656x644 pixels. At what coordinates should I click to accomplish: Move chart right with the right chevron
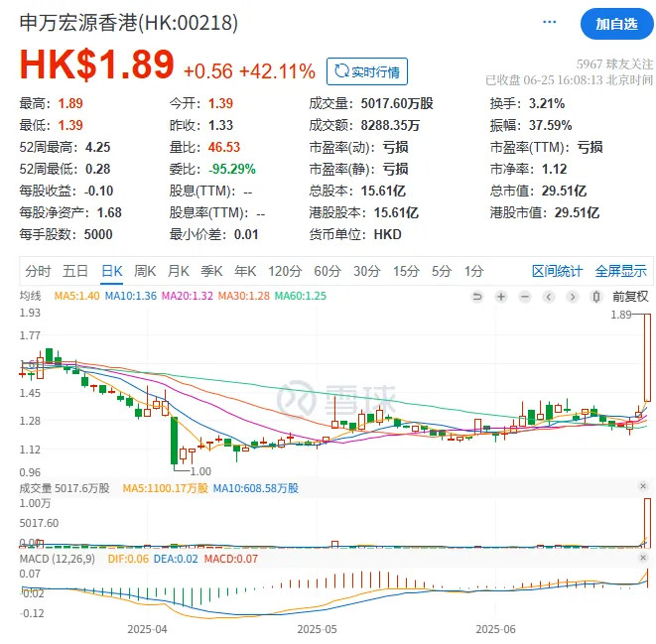pyautogui.click(x=573, y=297)
